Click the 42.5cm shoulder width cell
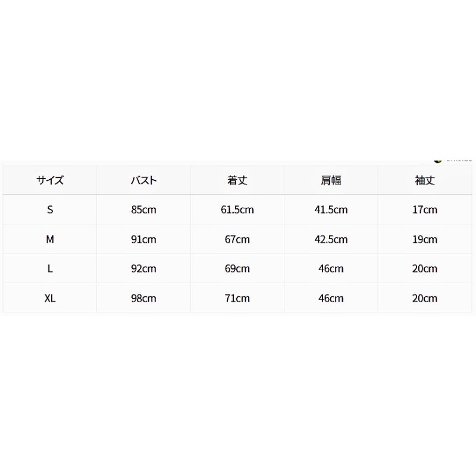The image size is (476, 476). 331,239
